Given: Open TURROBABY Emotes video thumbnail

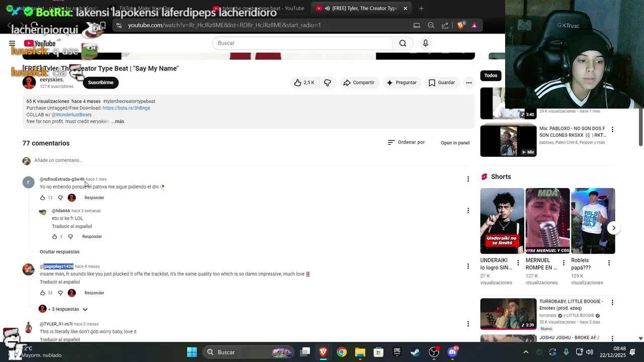Looking at the screenshot, I should click(x=508, y=314).
